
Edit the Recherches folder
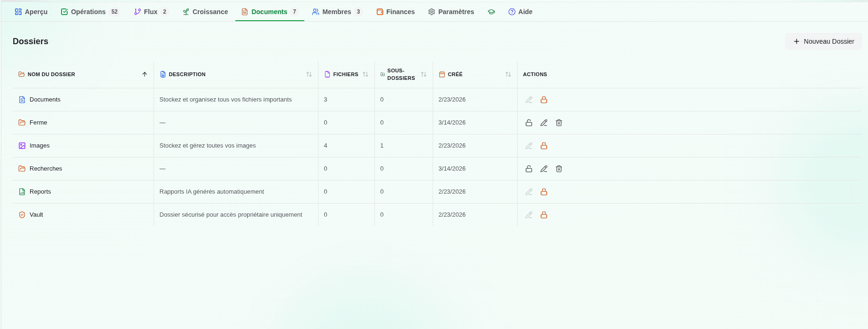[544, 169]
